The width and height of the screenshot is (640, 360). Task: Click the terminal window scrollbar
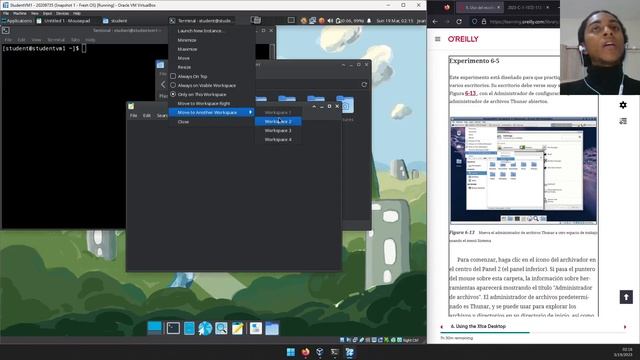(x=272, y=51)
